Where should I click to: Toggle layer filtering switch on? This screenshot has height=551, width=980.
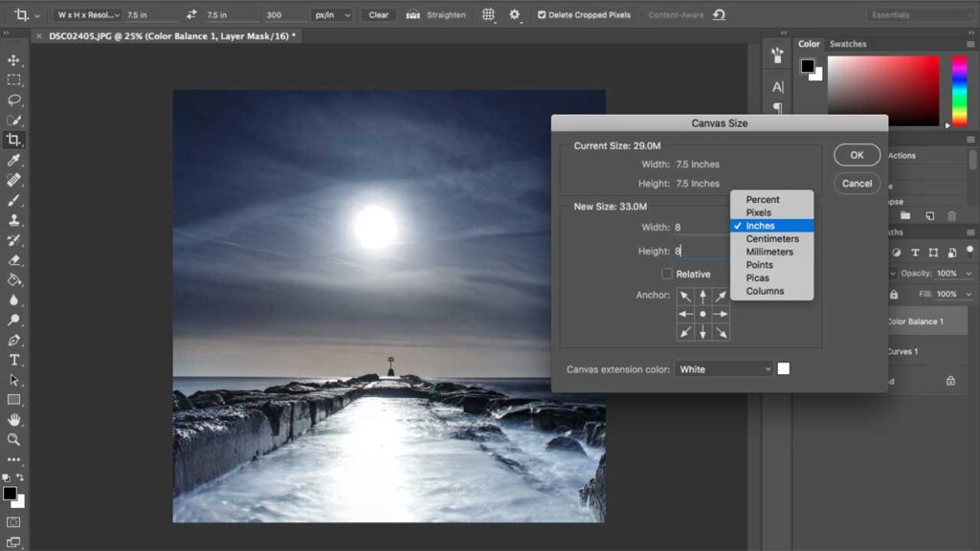(970, 251)
